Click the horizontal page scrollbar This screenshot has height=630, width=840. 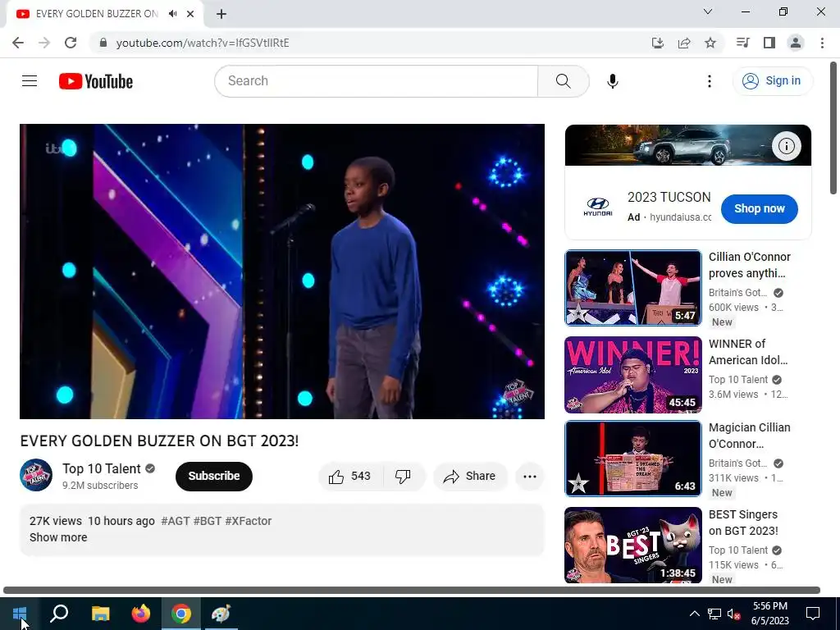coord(412,591)
